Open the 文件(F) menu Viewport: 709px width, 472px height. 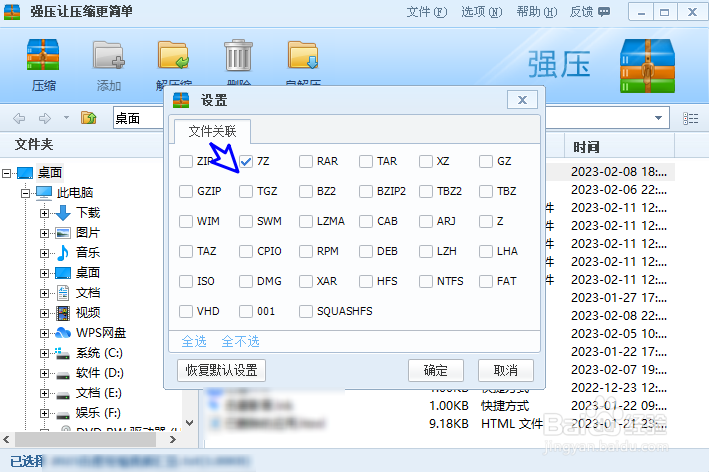point(426,12)
